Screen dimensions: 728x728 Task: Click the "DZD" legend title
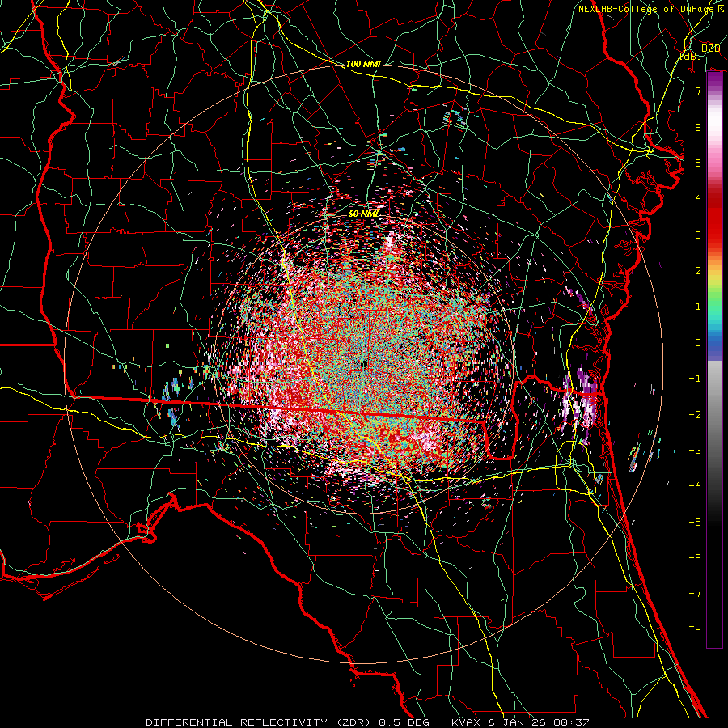click(710, 49)
